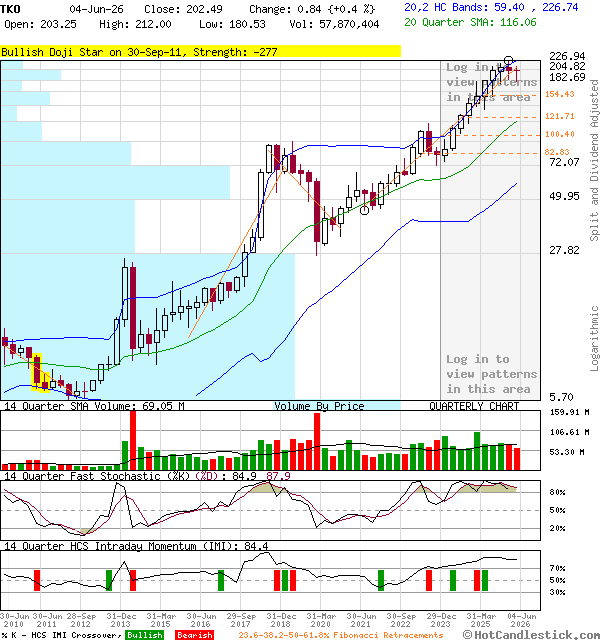Click the green Bullish legend box

click(x=144, y=635)
